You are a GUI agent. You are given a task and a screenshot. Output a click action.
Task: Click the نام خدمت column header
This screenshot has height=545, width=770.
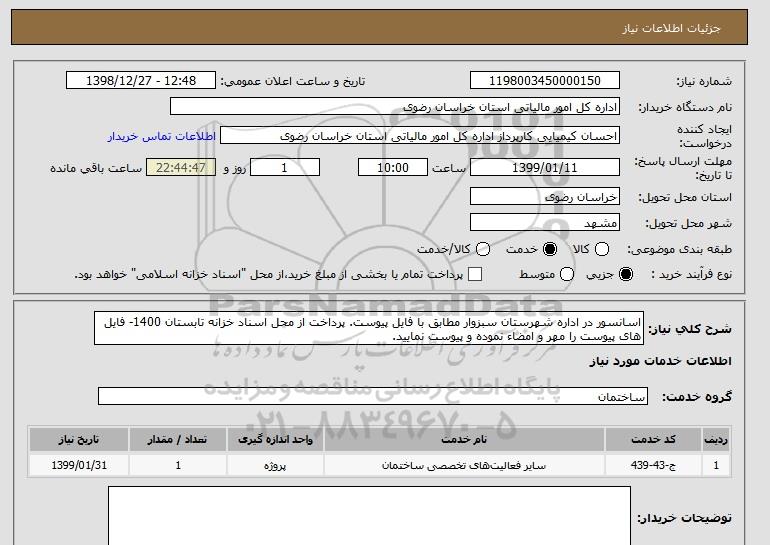tap(464, 439)
